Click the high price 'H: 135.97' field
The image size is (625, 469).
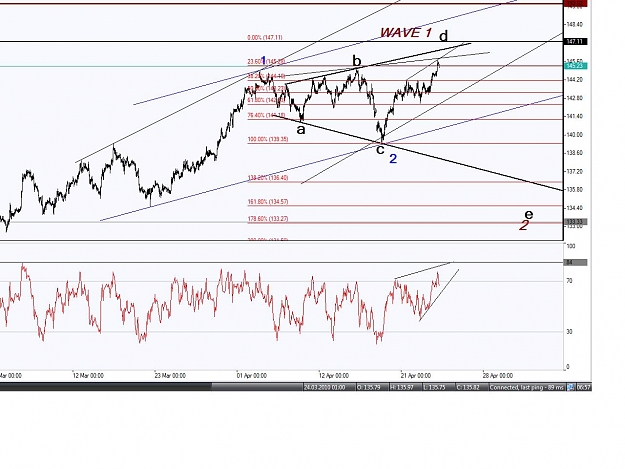(404, 387)
